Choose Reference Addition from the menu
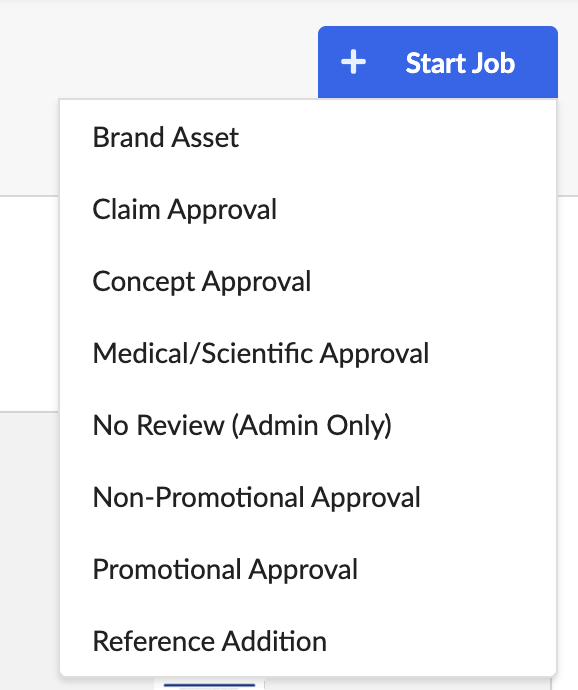 pyautogui.click(x=308, y=641)
